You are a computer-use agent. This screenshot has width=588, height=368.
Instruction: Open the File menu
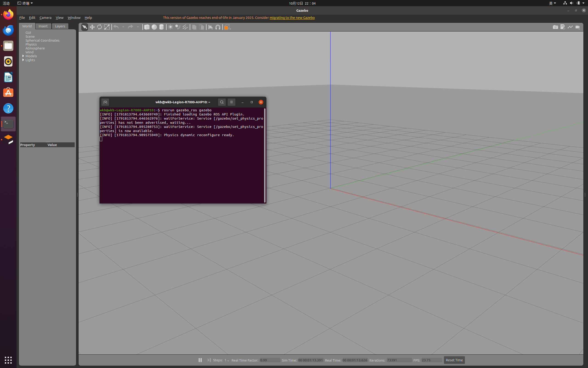pos(22,17)
